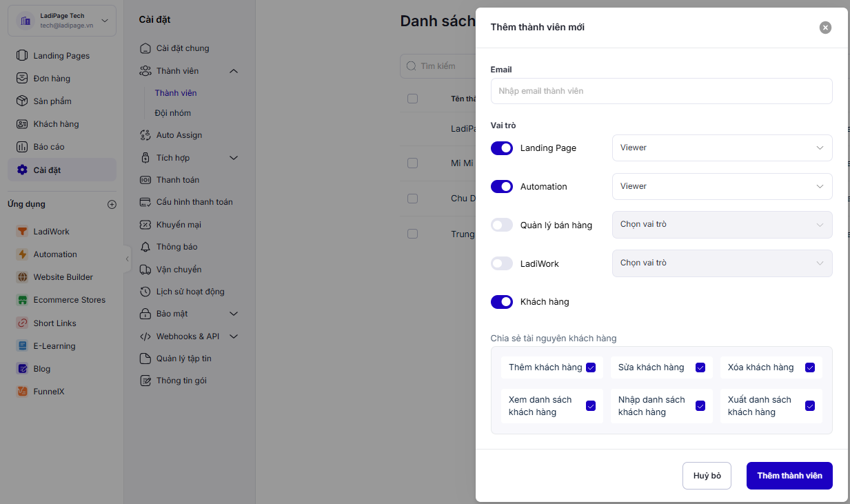850x504 pixels.
Task: Click the Huỷ bỏ cancel button
Action: tap(707, 476)
